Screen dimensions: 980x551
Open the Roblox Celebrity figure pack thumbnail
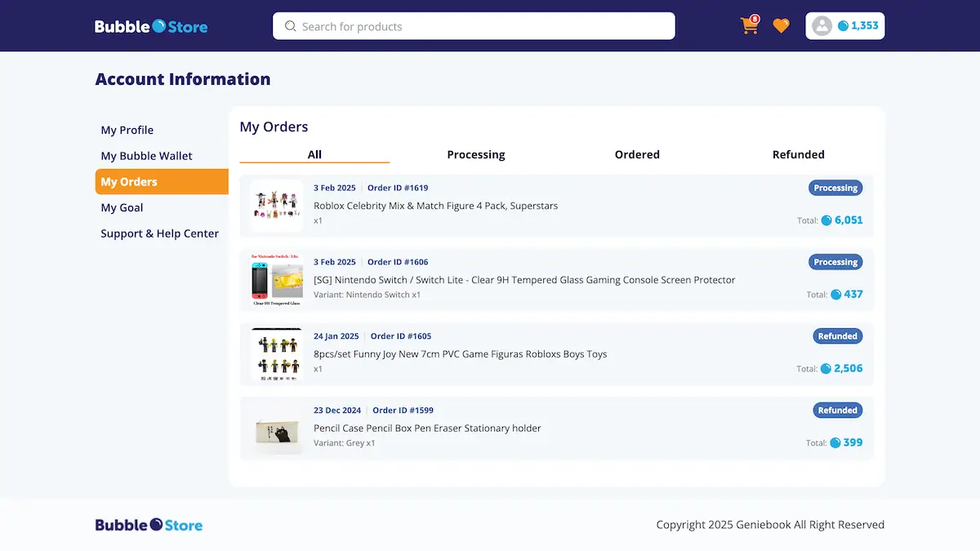click(276, 206)
